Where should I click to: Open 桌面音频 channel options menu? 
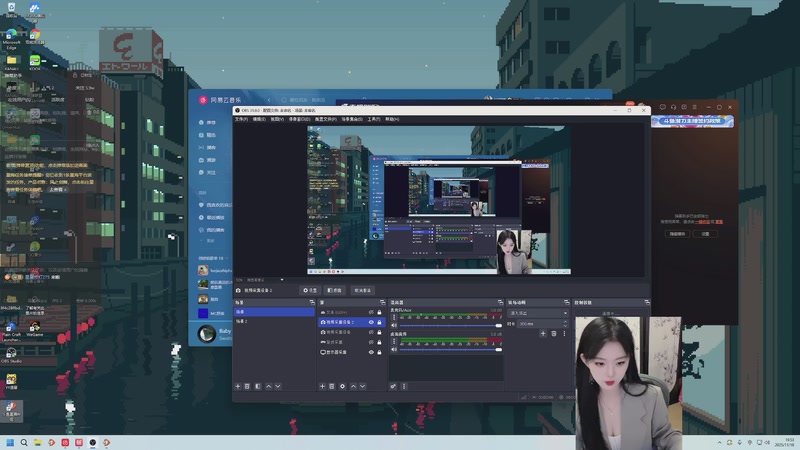(x=393, y=341)
